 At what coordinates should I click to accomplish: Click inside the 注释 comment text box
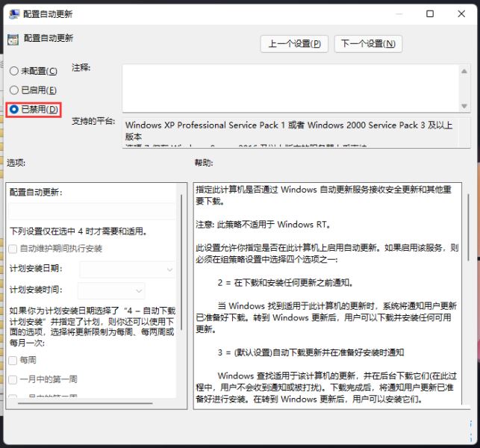(x=291, y=88)
